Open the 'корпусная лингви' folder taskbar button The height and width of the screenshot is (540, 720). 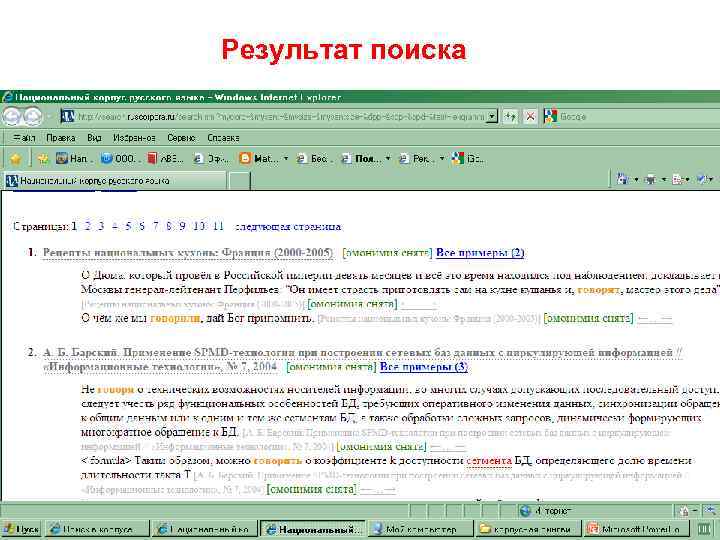pyautogui.click(x=529, y=529)
